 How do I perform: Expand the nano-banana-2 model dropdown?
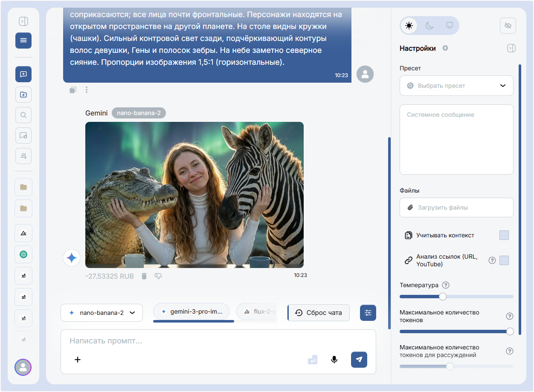pyautogui.click(x=102, y=313)
